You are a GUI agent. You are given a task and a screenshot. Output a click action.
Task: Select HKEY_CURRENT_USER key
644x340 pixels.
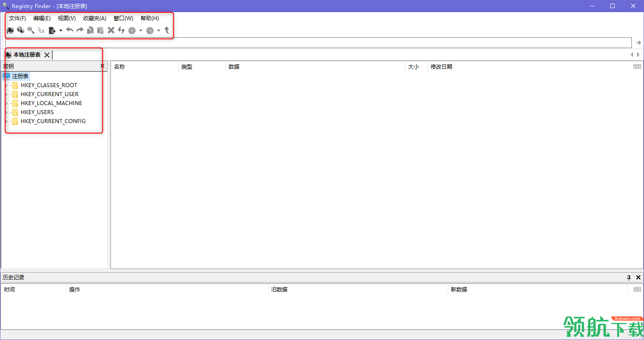49,94
